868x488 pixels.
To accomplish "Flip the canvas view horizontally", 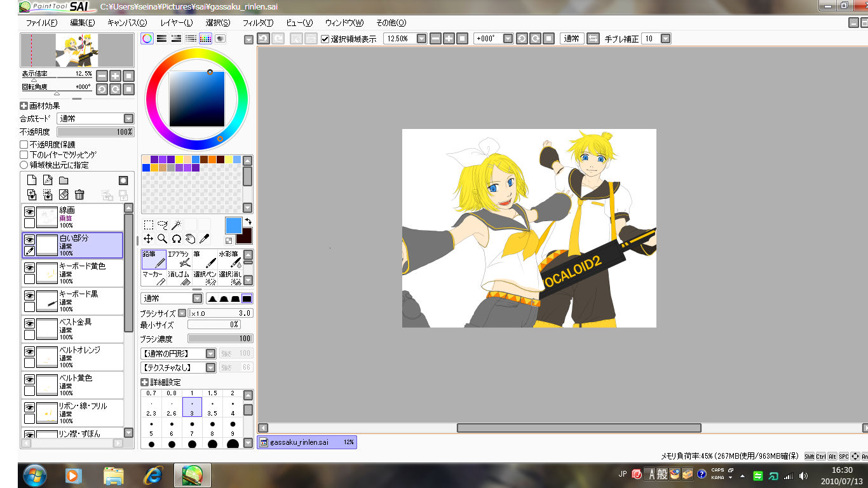I will (x=593, y=39).
